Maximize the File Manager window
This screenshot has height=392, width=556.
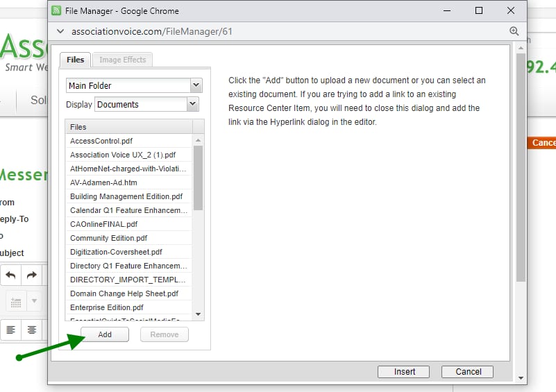tap(479, 10)
